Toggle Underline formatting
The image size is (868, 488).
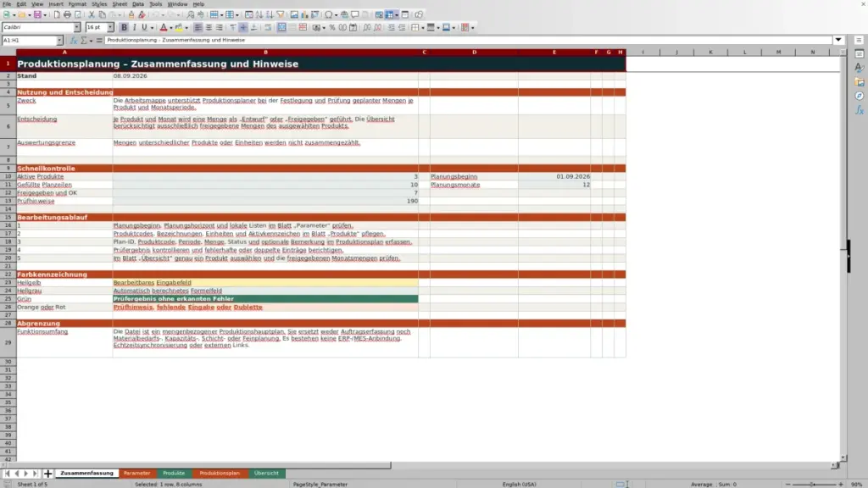[144, 27]
